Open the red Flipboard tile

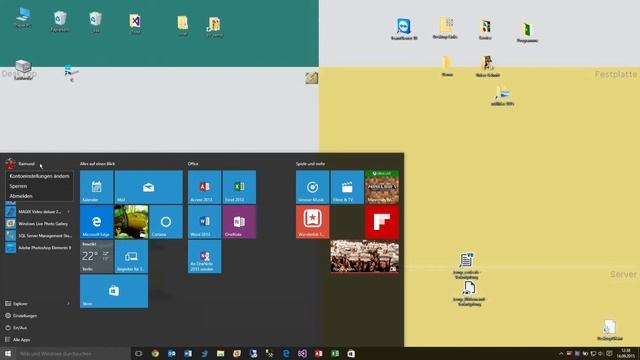(x=382, y=222)
